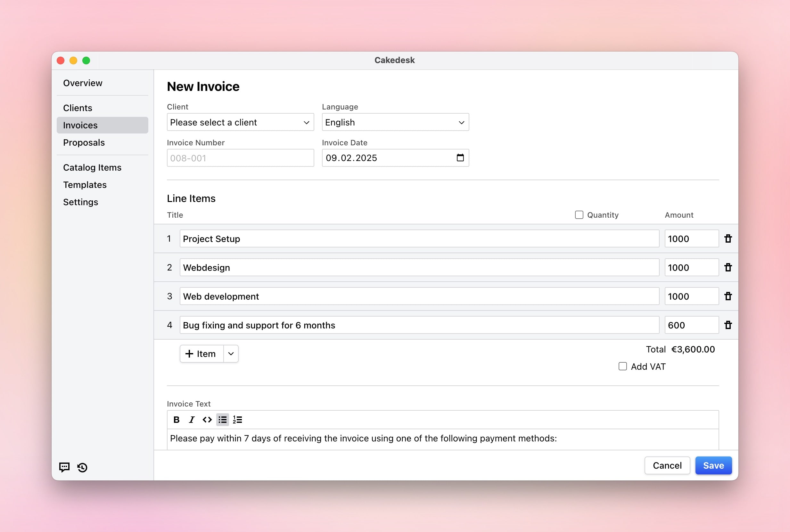The height and width of the screenshot is (532, 790).
Task: Go to Clients in the sidebar
Action: [x=78, y=108]
